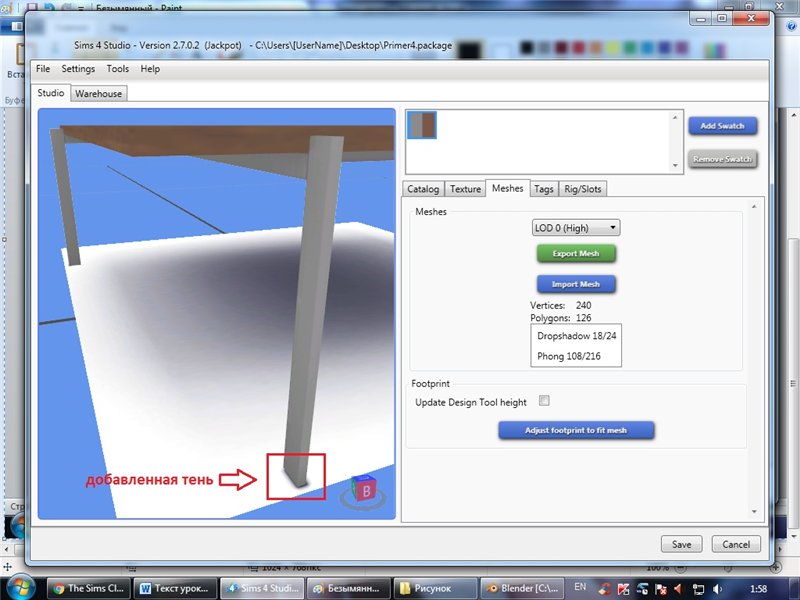Click the volume speaker tray icon
Image resolution: width=800 pixels, height=600 pixels.
click(717, 589)
